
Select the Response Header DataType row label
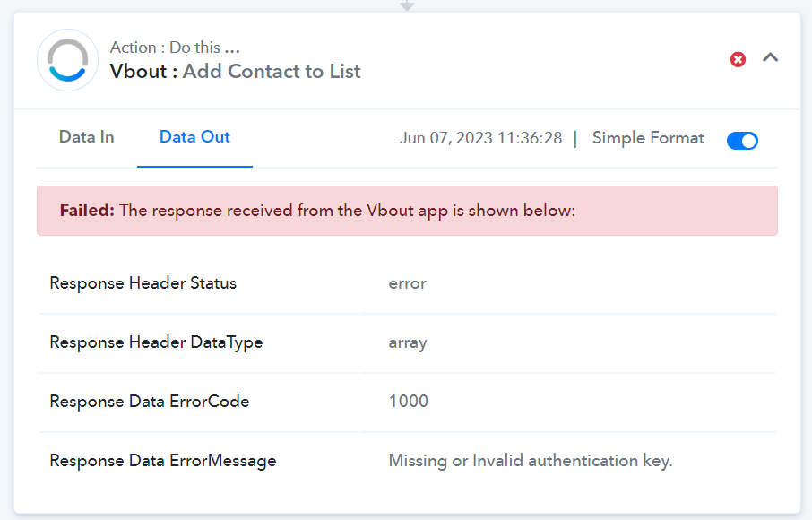(x=156, y=342)
